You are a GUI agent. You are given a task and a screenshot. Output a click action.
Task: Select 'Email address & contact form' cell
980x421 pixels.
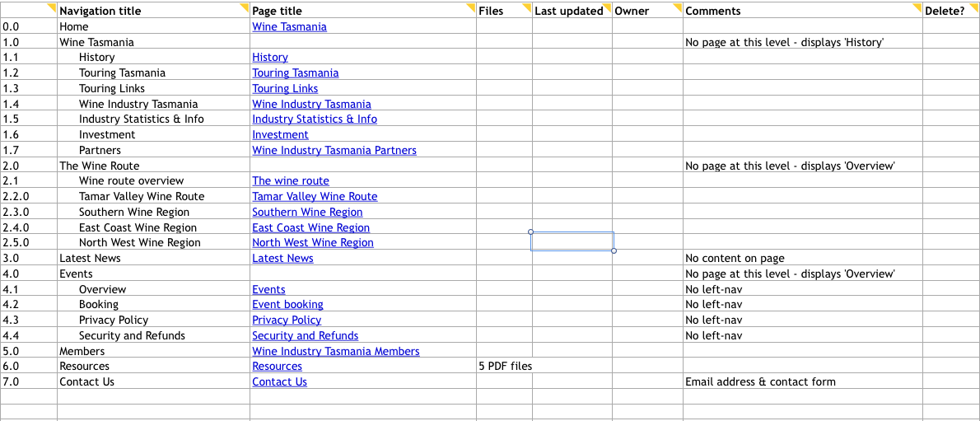(x=802, y=382)
